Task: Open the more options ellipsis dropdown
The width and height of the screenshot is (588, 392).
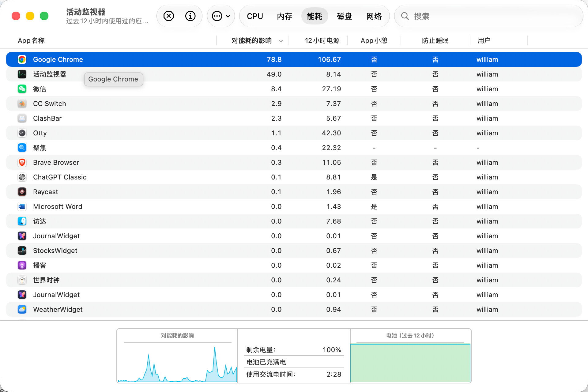Action: pos(221,16)
